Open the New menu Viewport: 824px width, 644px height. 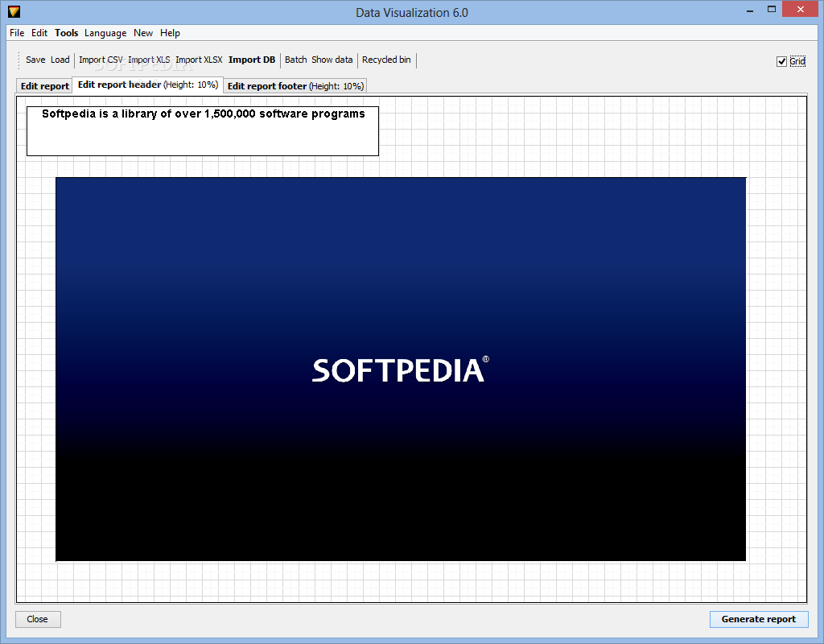click(143, 32)
